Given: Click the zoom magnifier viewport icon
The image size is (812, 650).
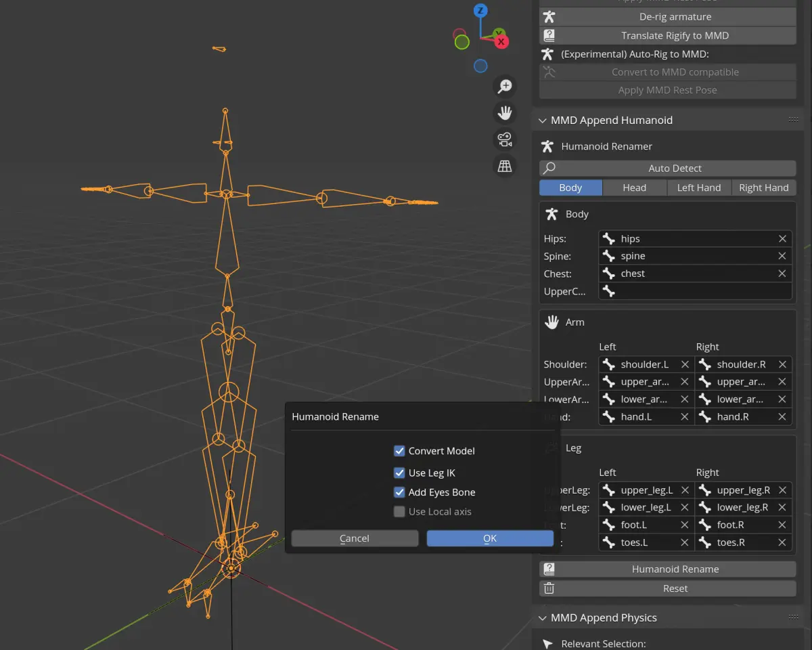Looking at the screenshot, I should pos(505,86).
